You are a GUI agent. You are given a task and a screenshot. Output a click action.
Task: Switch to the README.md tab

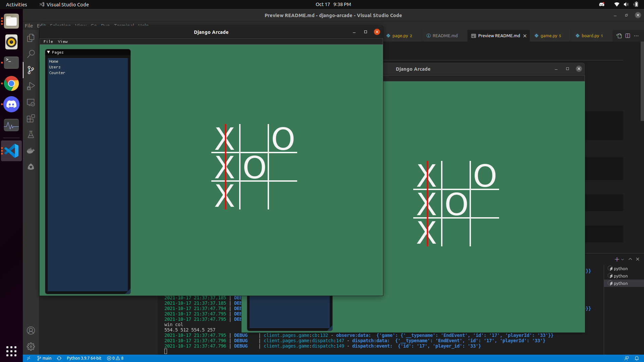point(445,36)
